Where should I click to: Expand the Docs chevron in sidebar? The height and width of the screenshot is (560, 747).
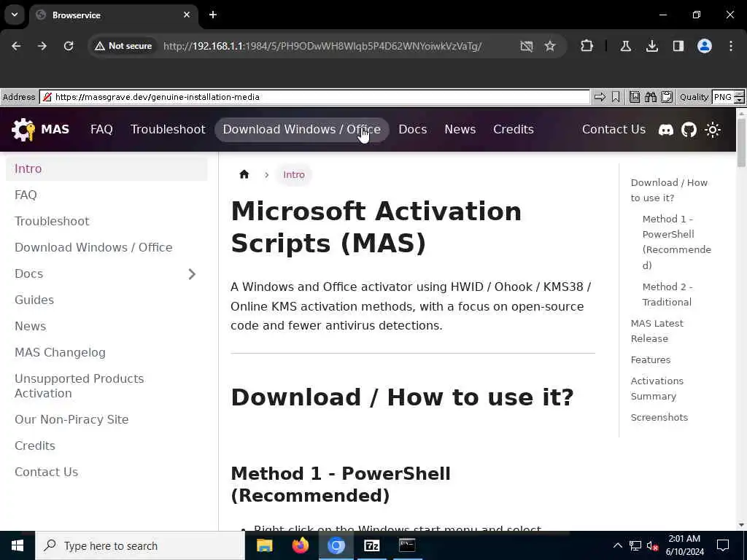(192, 274)
